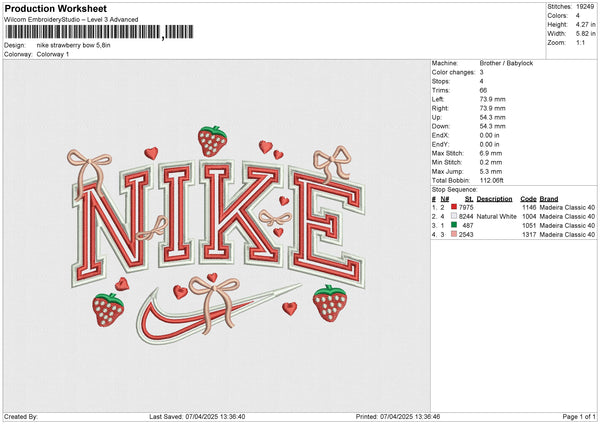Click the pink bow above the swoosh
Viewport: 600px width, 424px height.
click(211, 290)
